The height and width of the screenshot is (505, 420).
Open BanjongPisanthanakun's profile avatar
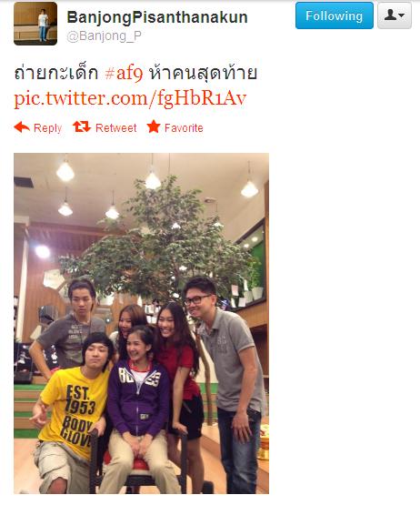coord(35,23)
